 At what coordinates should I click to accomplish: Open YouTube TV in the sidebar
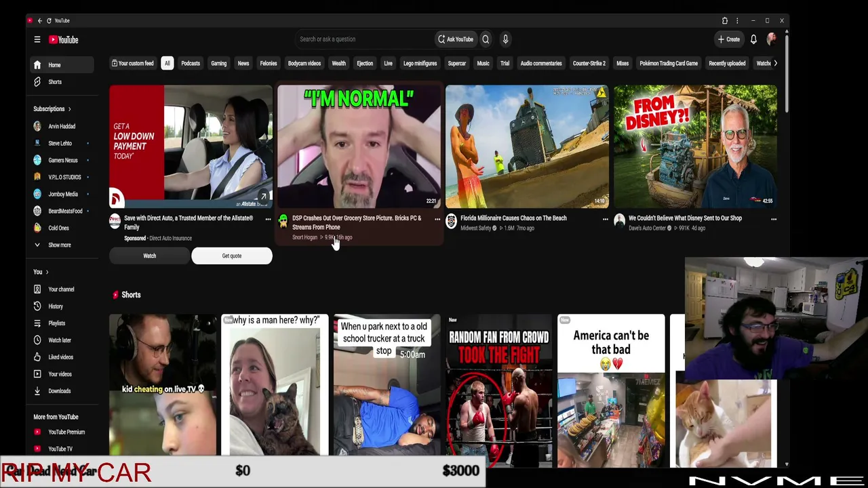click(x=63, y=449)
